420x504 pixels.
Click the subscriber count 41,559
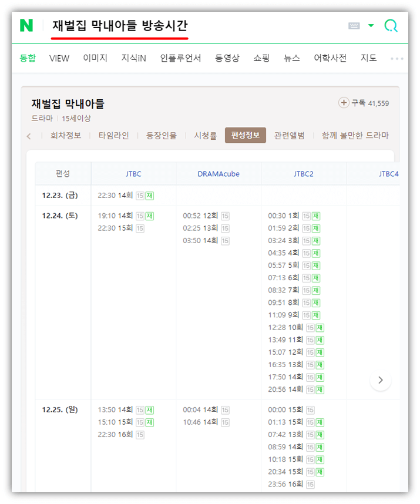point(378,103)
